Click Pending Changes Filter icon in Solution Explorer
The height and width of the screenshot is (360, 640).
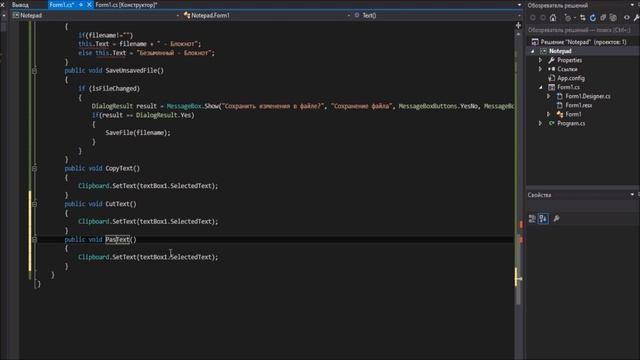coord(568,18)
